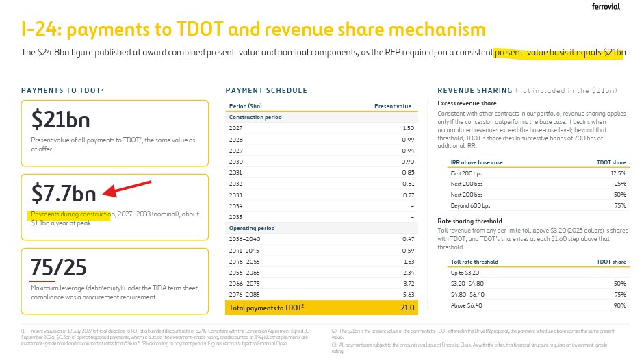Screen dimensions: 644x363
Task: Click the 'IRR above base case' header
Action: 476,162
